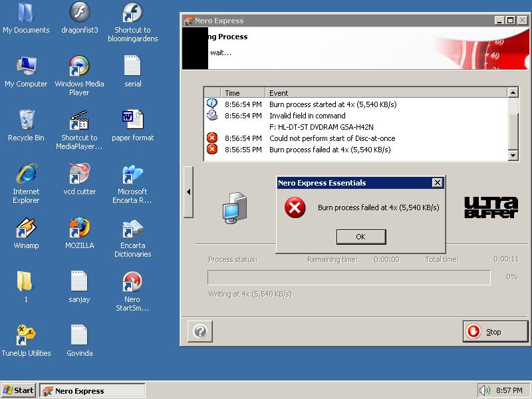Click the computer source icon in Nero Express
This screenshot has height=399, width=532.
coord(235,207)
